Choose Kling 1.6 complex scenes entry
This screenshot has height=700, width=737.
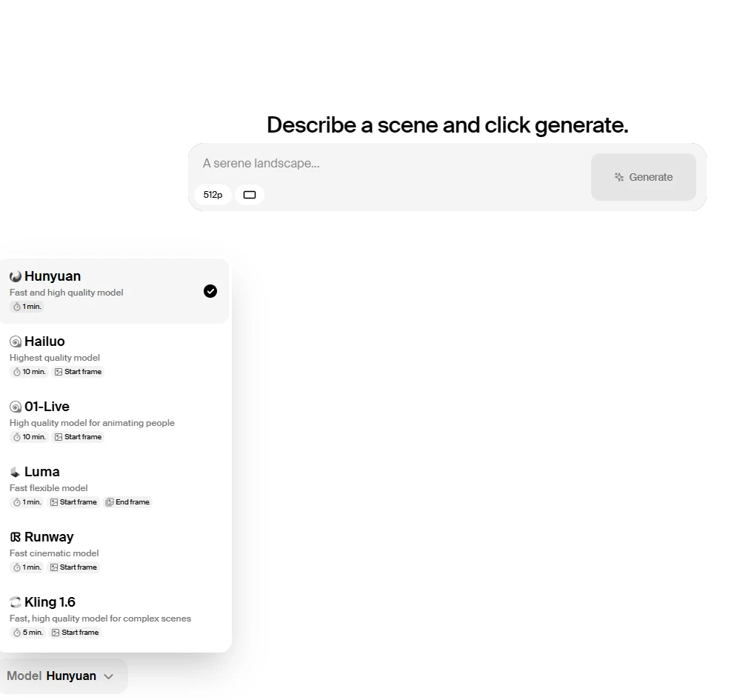click(115, 617)
